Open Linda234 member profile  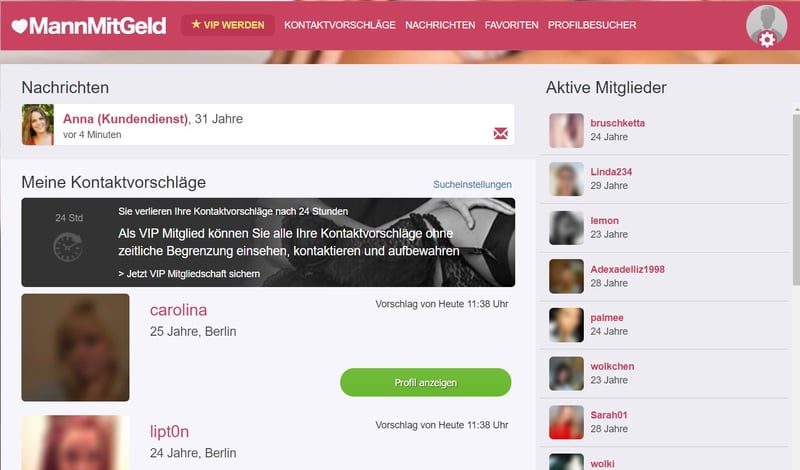(611, 172)
